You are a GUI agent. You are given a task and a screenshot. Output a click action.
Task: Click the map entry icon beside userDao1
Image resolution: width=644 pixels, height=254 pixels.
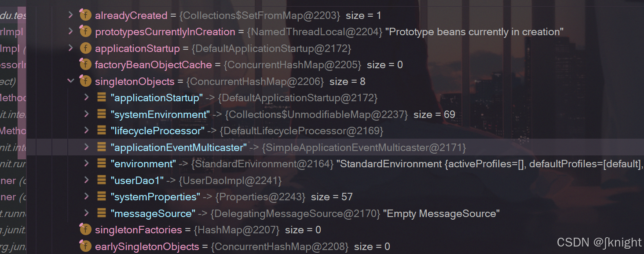101,180
